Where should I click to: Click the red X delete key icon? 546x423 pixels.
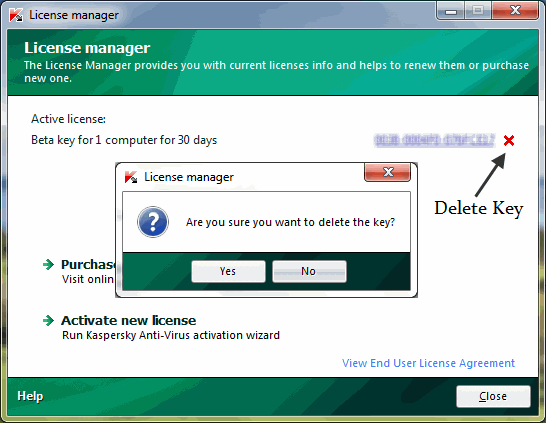click(x=509, y=141)
